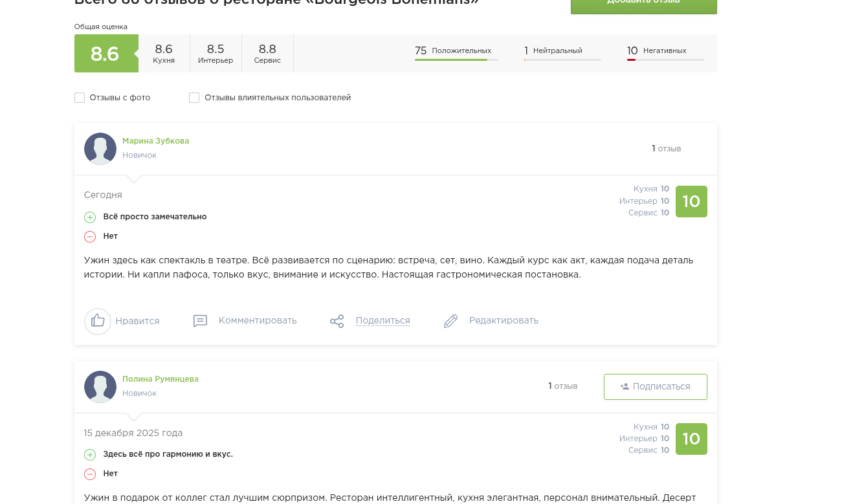Click positive reviews green progress bar

456,60
